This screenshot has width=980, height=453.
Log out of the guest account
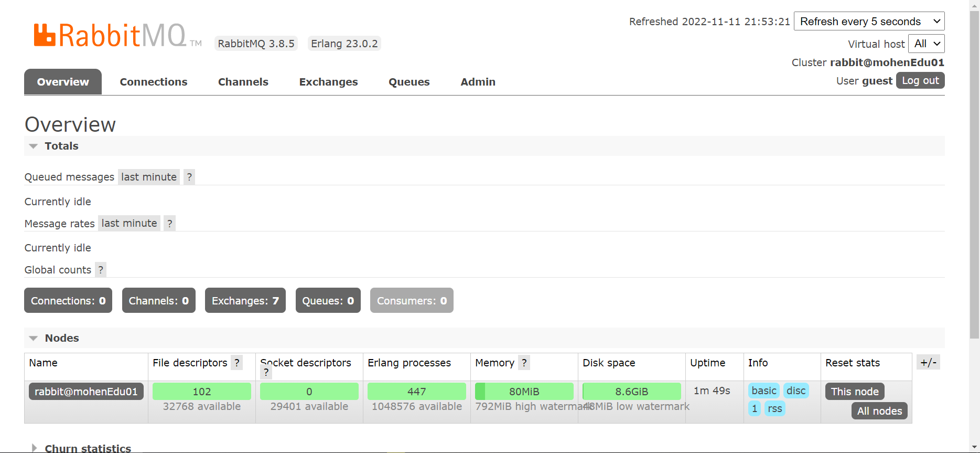pyautogui.click(x=920, y=80)
